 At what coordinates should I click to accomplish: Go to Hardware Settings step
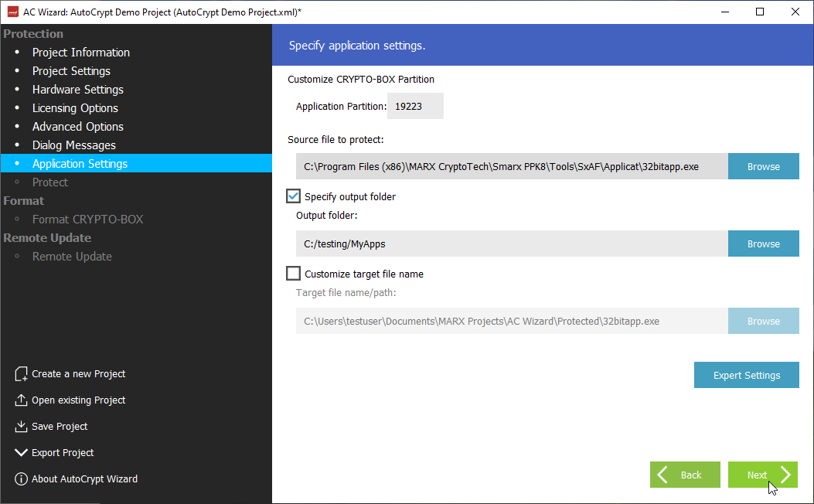(x=77, y=90)
